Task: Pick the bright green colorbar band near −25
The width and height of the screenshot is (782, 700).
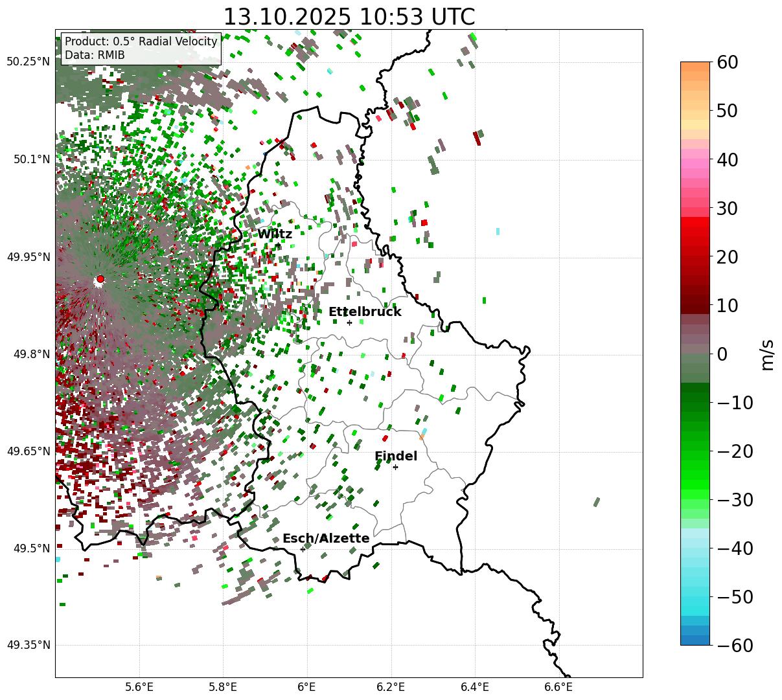Action: click(695, 476)
